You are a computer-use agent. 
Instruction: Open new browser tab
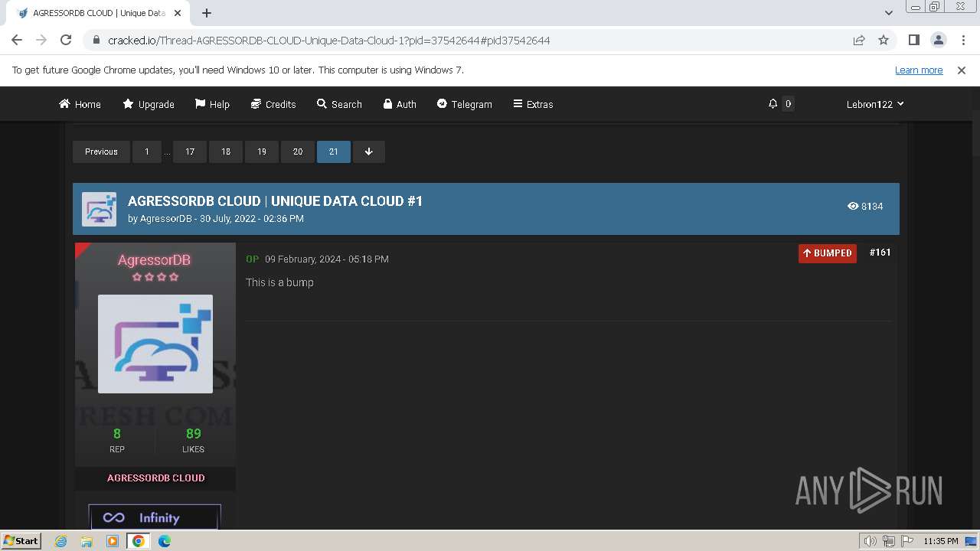pyautogui.click(x=207, y=13)
